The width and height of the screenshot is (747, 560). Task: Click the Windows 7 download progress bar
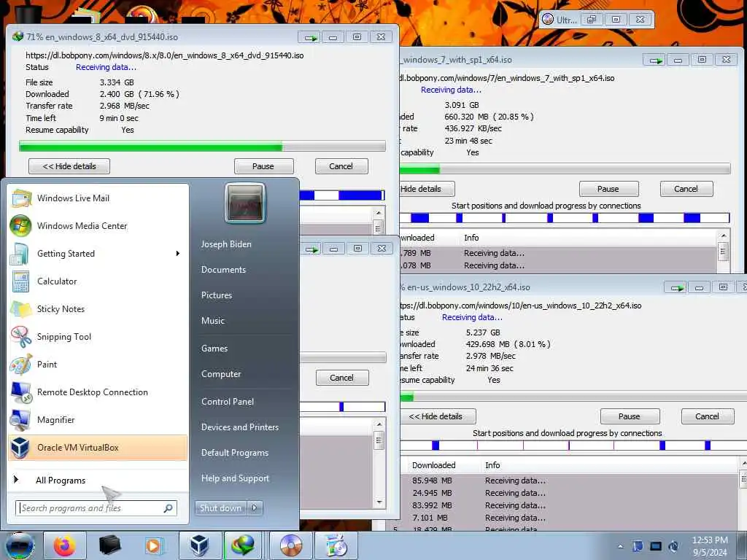point(565,168)
